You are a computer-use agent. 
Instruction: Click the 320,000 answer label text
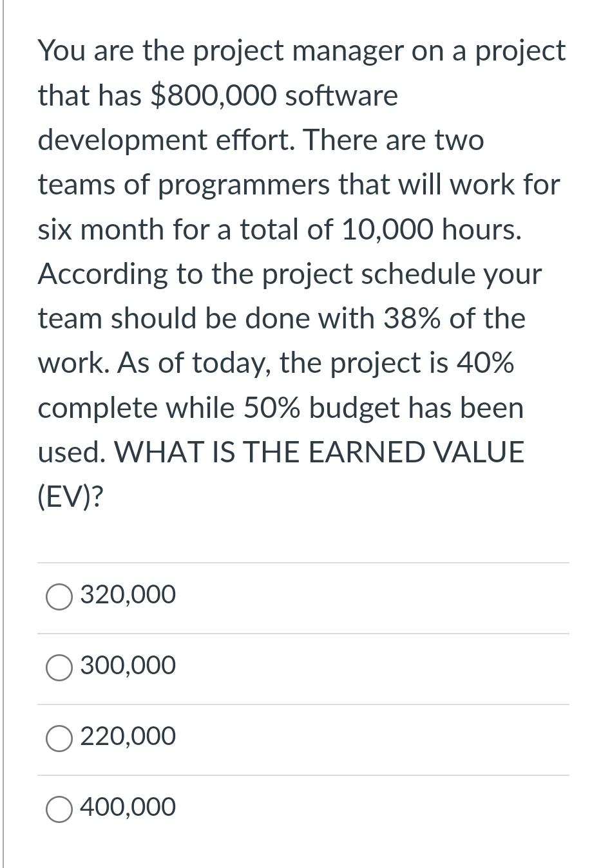tap(127, 594)
